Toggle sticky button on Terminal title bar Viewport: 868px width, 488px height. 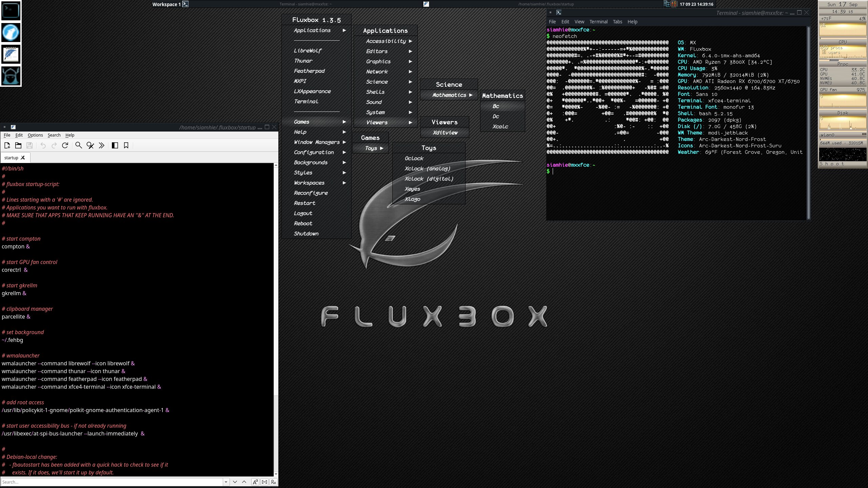click(550, 13)
